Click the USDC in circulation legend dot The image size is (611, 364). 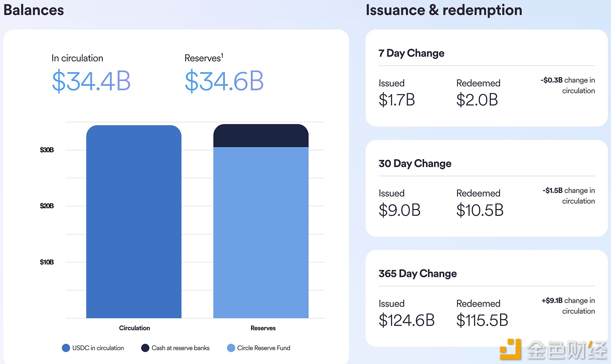pos(66,348)
